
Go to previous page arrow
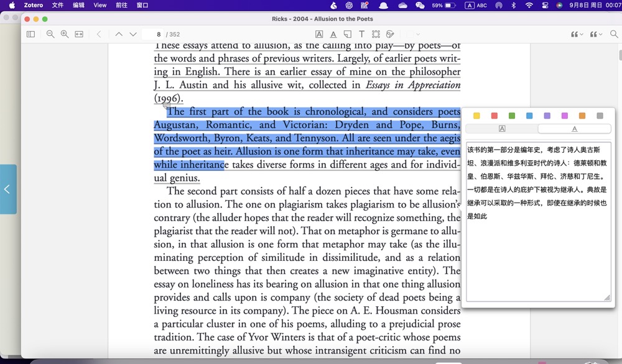pyautogui.click(x=119, y=34)
